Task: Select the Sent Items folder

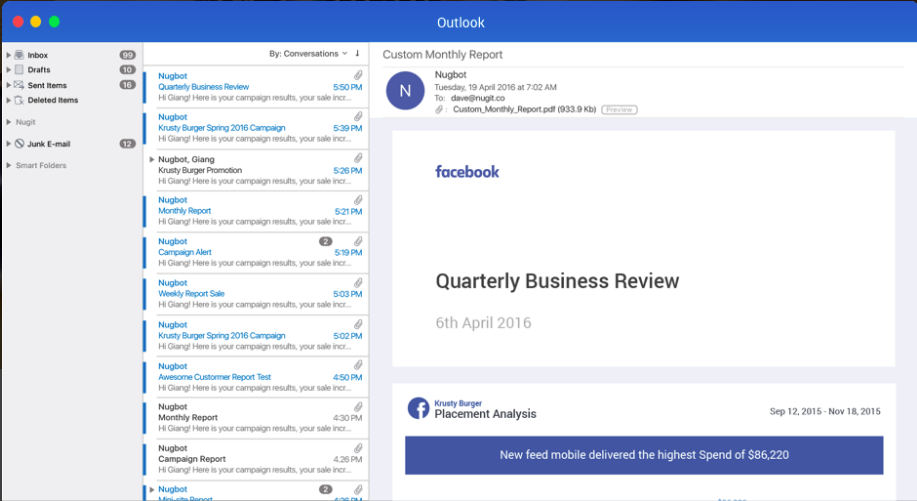Action: tap(47, 85)
